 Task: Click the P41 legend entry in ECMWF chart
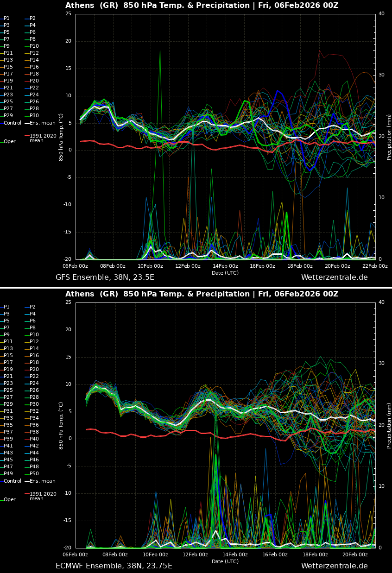[8, 446]
